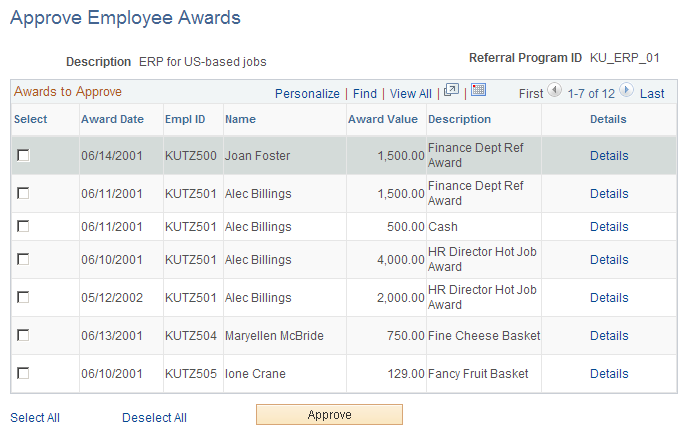
Task: Click the Awards to Approve grid title
Action: pos(68,91)
